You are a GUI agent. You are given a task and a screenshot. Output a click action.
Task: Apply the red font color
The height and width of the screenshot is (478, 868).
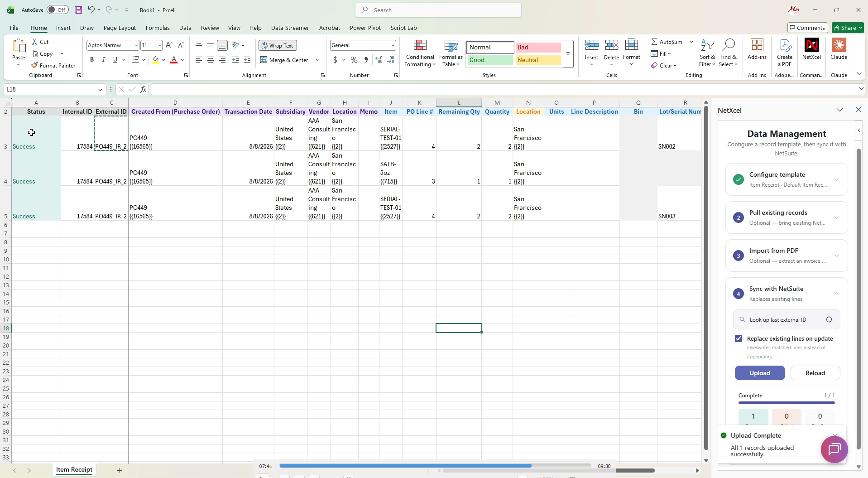(173, 60)
